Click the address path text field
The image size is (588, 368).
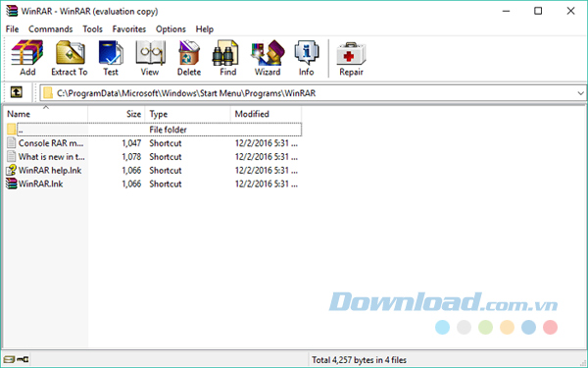pyautogui.click(x=314, y=93)
